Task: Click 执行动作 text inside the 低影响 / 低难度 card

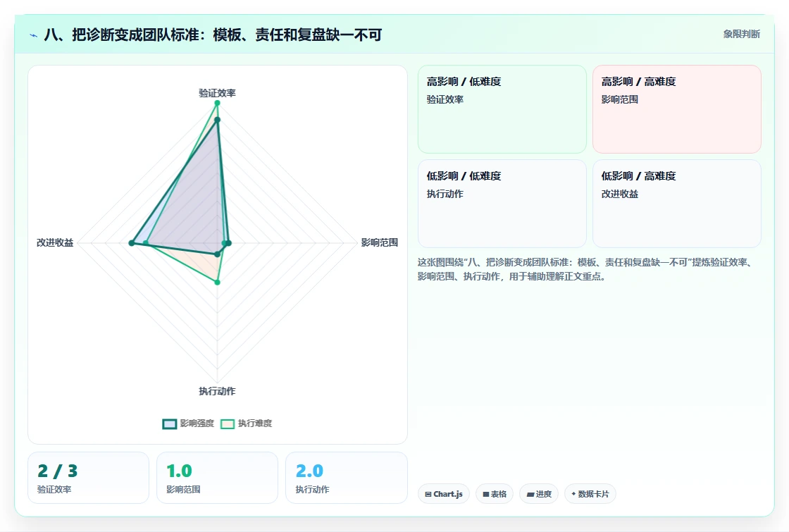Action: (445, 194)
